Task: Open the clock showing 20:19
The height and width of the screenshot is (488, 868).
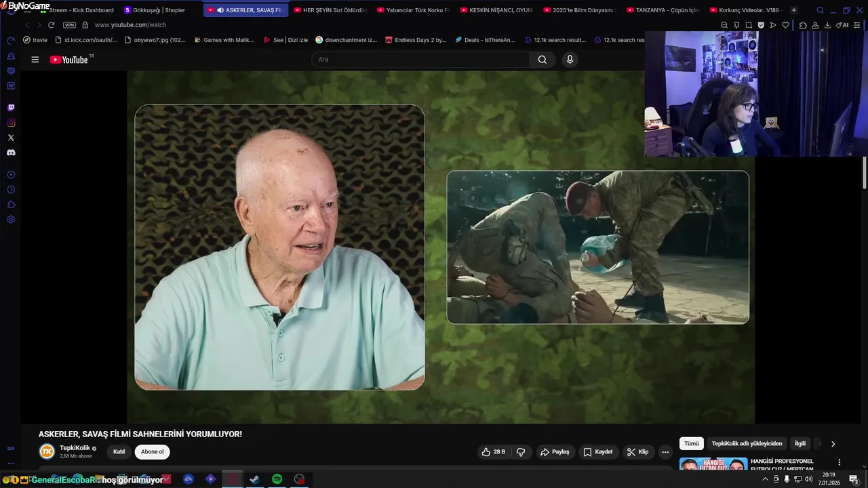Action: point(828,479)
